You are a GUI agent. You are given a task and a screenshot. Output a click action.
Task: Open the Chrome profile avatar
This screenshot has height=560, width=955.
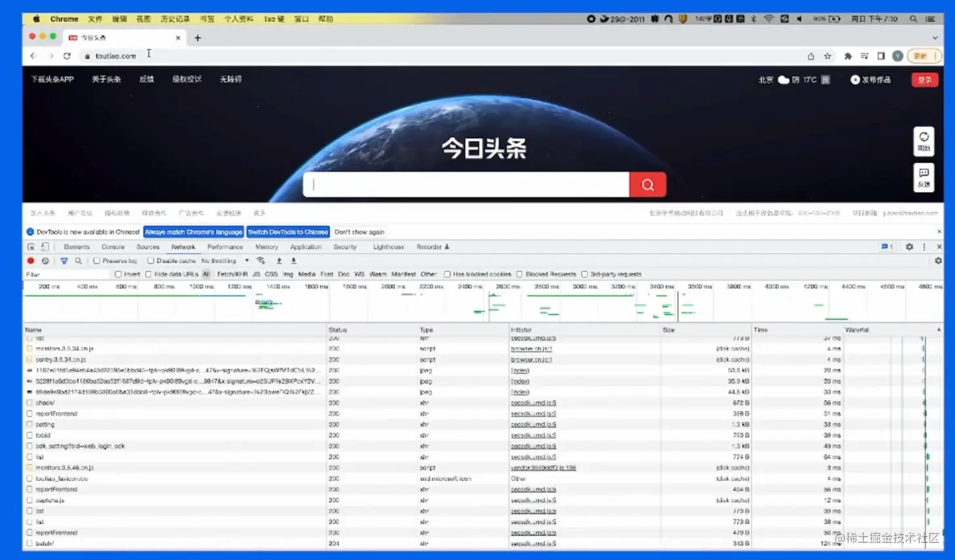coord(897,56)
